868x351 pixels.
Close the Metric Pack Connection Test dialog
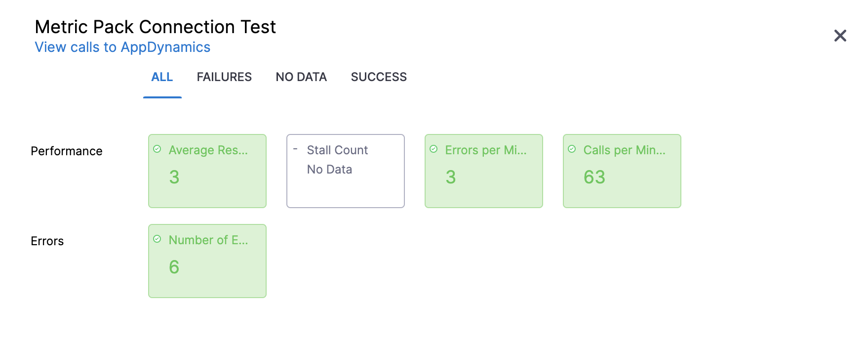point(840,36)
